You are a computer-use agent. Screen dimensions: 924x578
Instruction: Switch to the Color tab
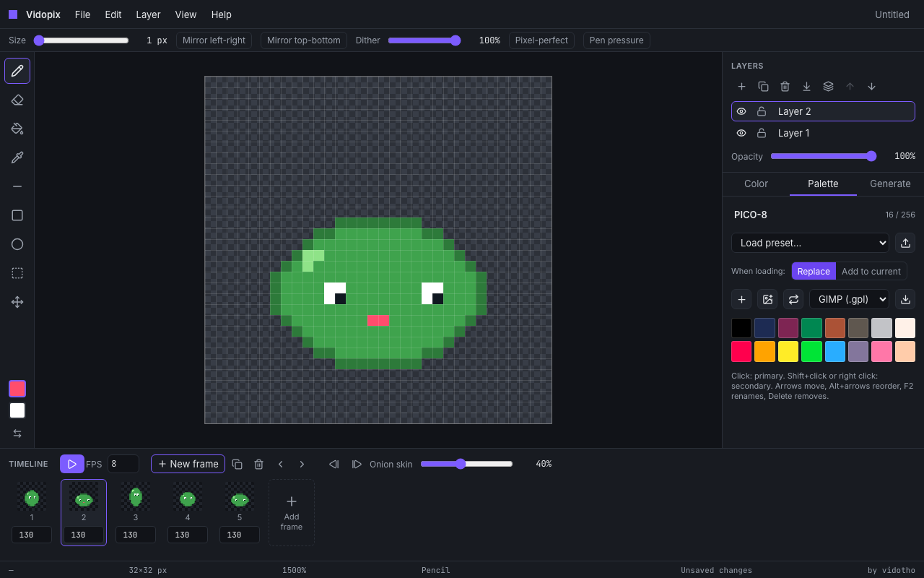click(756, 184)
